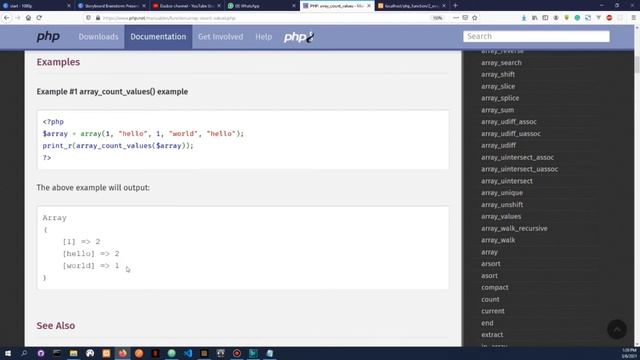The width and height of the screenshot is (640, 360).
Task: Open the 'array' function link
Action: 489,252
